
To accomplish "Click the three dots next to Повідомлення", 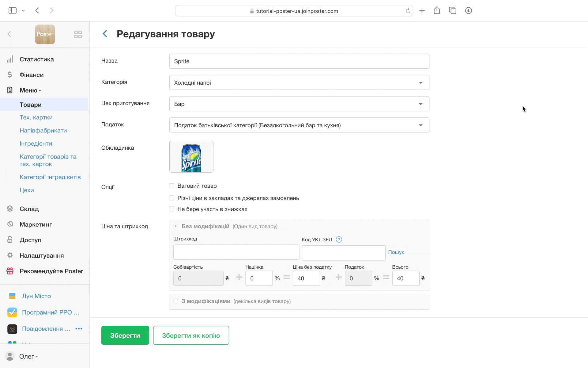I will pos(79,328).
